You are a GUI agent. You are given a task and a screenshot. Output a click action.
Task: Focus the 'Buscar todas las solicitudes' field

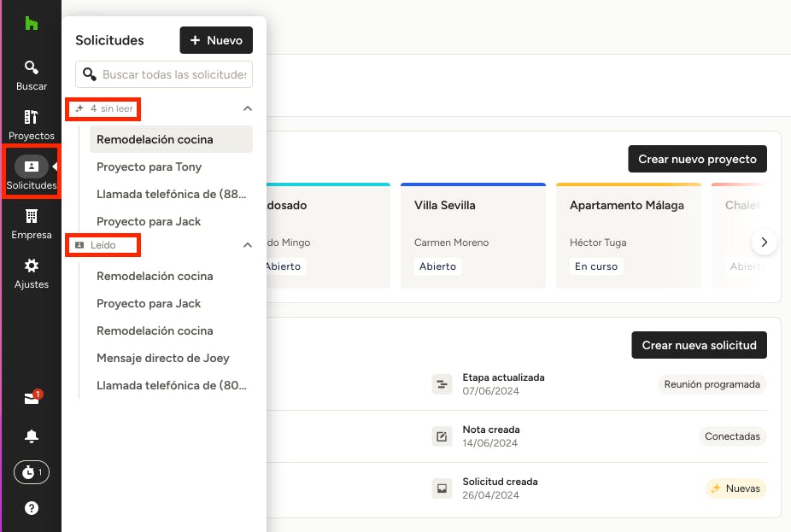[173, 74]
